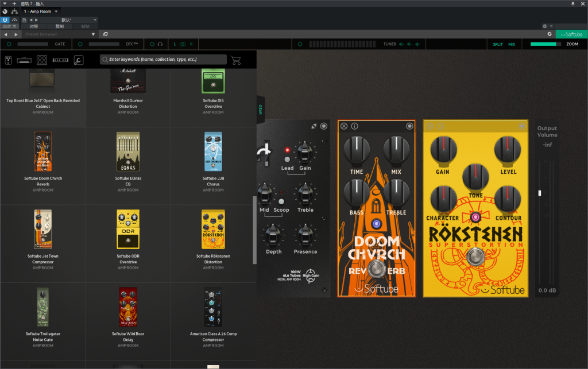The width and height of the screenshot is (588, 369).
Task: Focus the gear keyword search field
Action: [163, 59]
